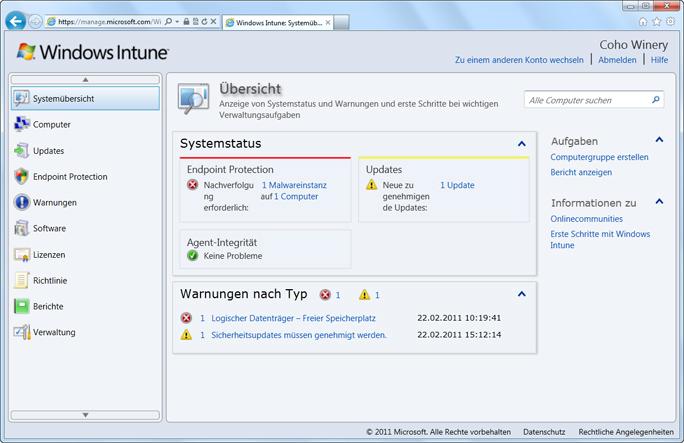Click warning icon beside Sicherheitsupdates row
This screenshot has width=684, height=443.
pos(186,335)
